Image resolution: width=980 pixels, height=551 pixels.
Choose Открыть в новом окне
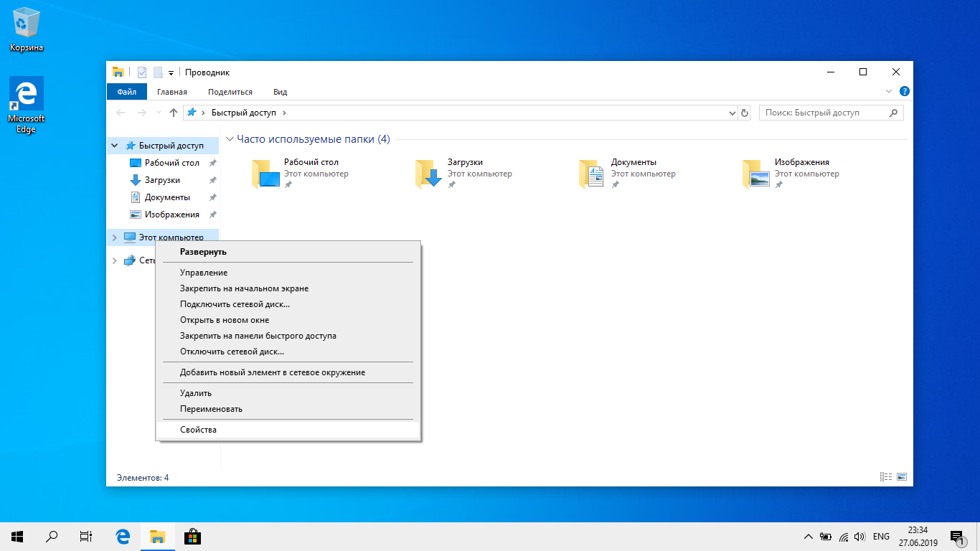pyautogui.click(x=288, y=320)
